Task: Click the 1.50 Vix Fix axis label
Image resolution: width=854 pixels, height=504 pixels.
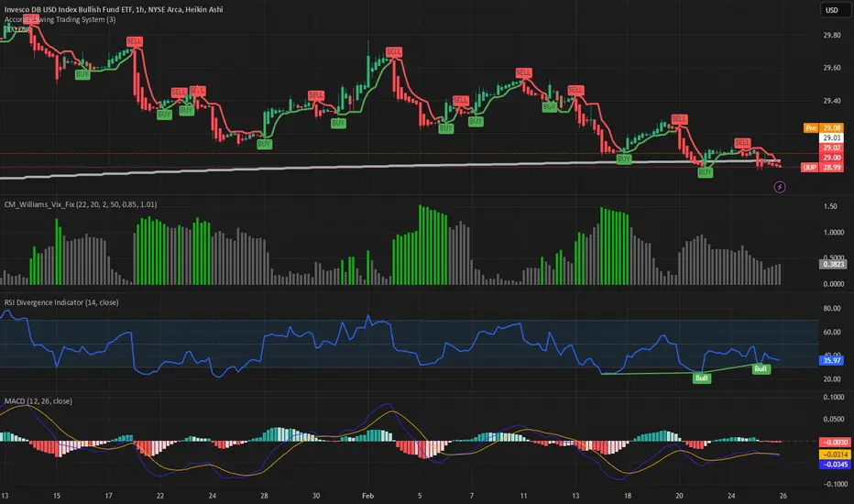Action: click(x=830, y=206)
